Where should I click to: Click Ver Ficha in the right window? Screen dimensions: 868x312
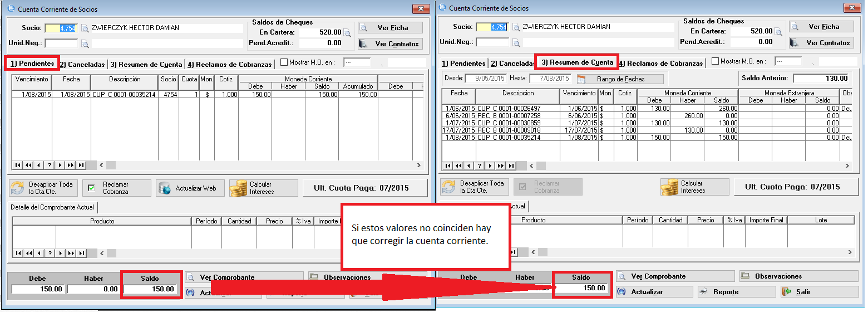821,27
